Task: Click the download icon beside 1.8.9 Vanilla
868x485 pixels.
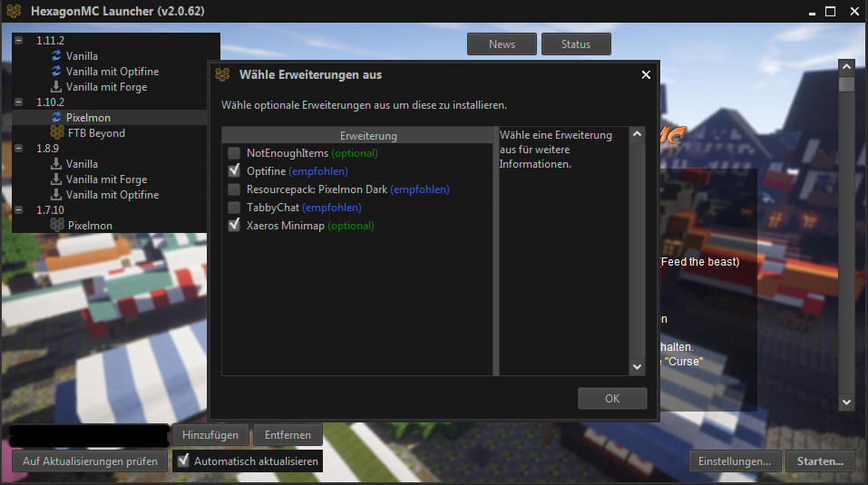Action: (57, 164)
